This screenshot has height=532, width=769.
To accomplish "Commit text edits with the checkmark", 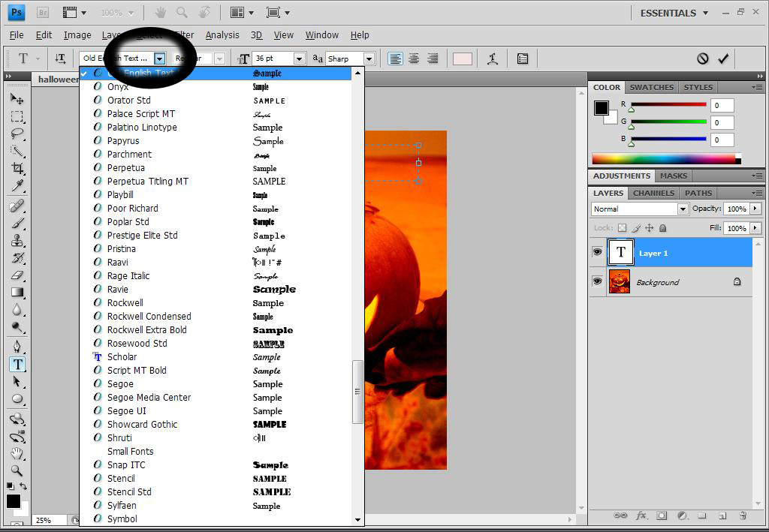I will tap(723, 59).
